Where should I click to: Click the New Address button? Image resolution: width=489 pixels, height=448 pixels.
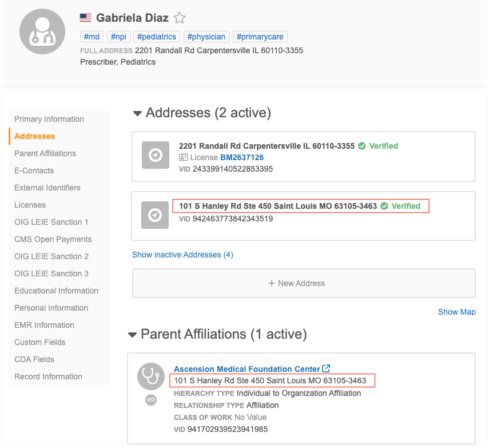(x=304, y=283)
